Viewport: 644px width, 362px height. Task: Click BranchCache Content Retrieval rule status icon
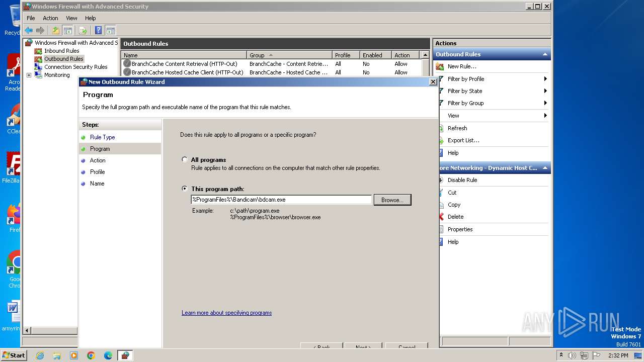(127, 64)
